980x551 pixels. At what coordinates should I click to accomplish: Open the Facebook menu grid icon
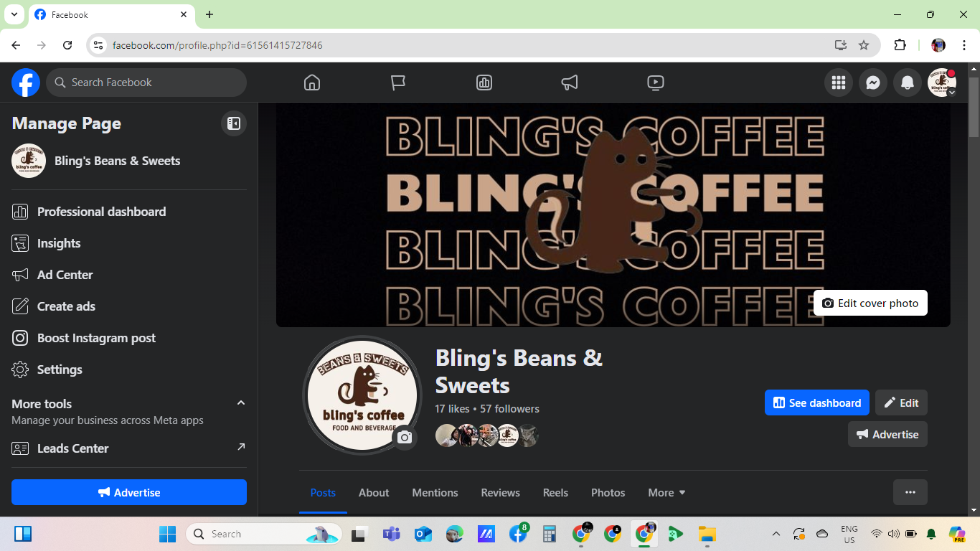(x=839, y=83)
